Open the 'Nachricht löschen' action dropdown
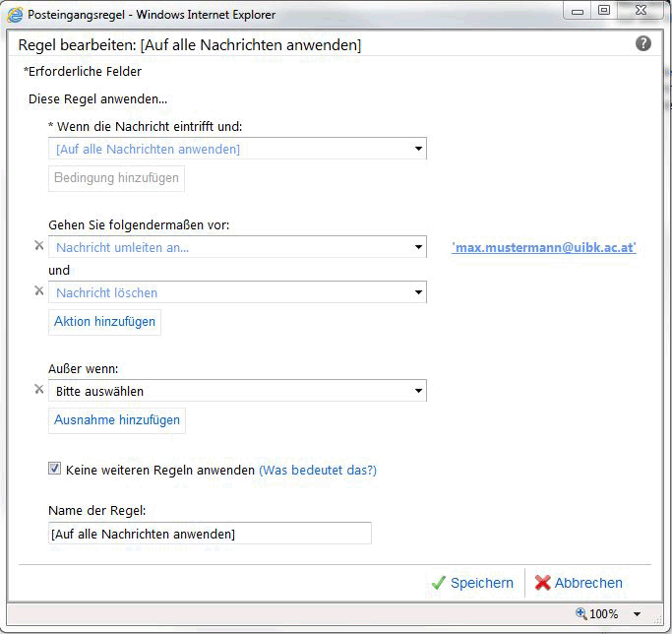Viewport: 672px width, 634px height. tap(237, 292)
